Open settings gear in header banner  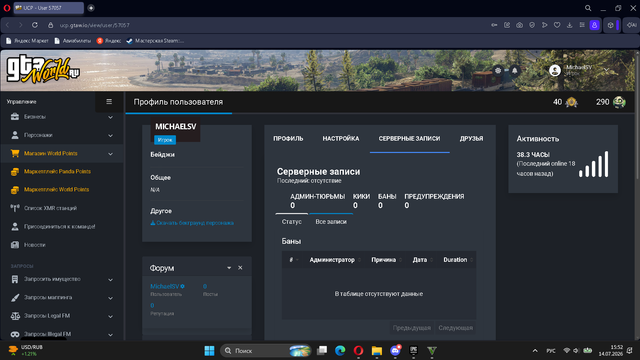click(498, 71)
